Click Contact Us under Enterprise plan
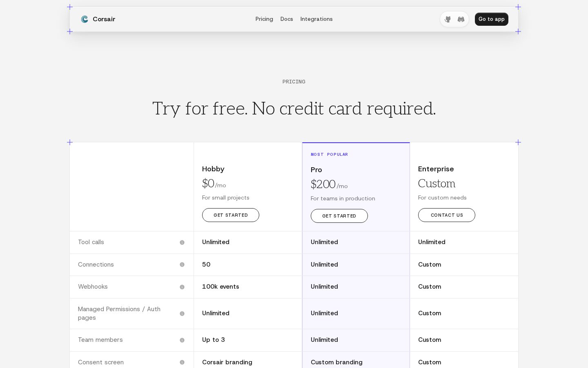 [x=447, y=215]
